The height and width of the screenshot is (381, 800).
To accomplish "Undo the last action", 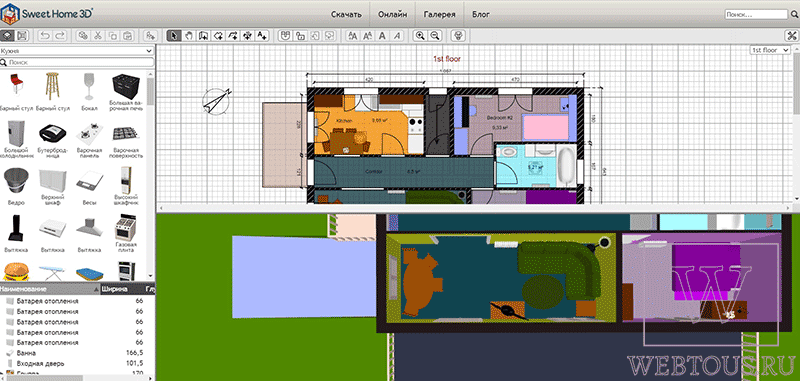I will (x=45, y=36).
